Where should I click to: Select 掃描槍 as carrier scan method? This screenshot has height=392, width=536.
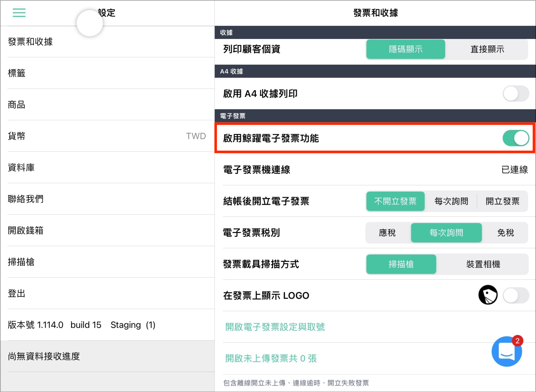click(401, 264)
